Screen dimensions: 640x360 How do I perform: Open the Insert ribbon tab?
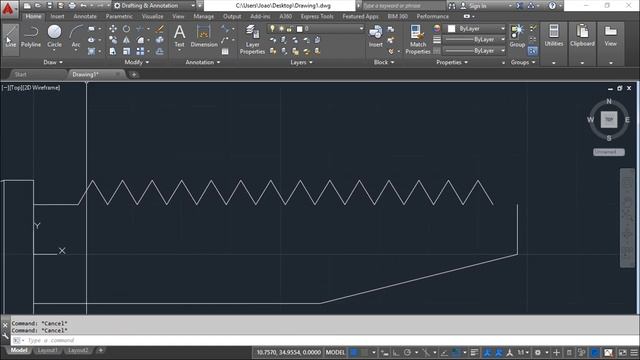click(57, 16)
